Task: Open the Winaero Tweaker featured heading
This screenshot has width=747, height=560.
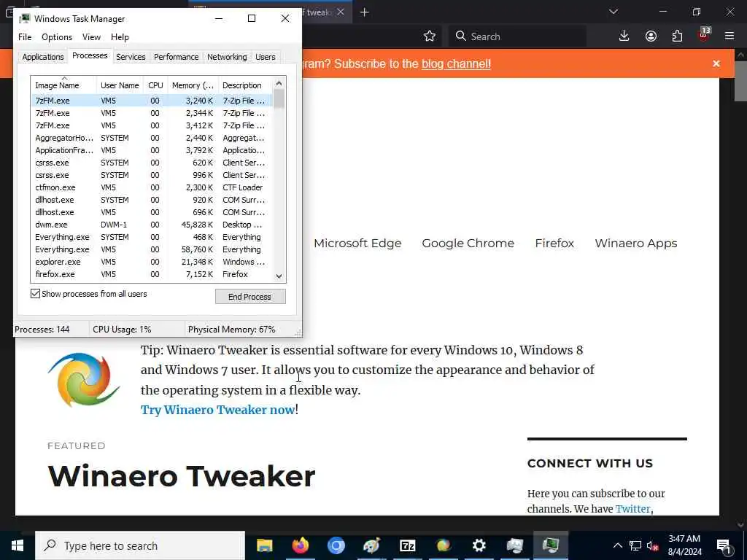Action: point(182,475)
